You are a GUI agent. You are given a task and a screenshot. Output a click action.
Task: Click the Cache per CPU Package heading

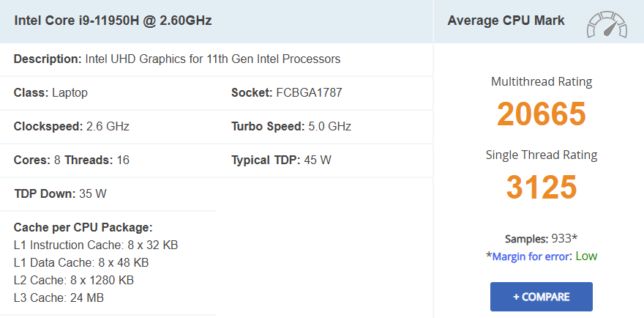pos(83,227)
